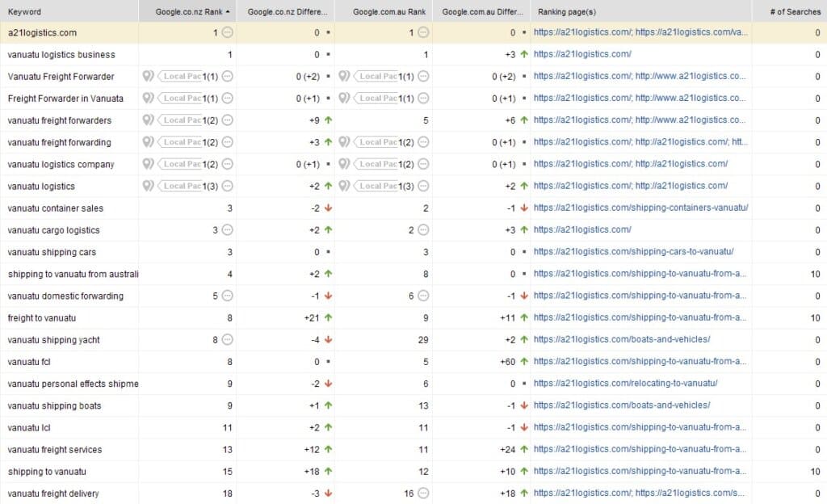
Task: Click searches value '10' for shipping to vanuatu
Action: click(x=816, y=472)
